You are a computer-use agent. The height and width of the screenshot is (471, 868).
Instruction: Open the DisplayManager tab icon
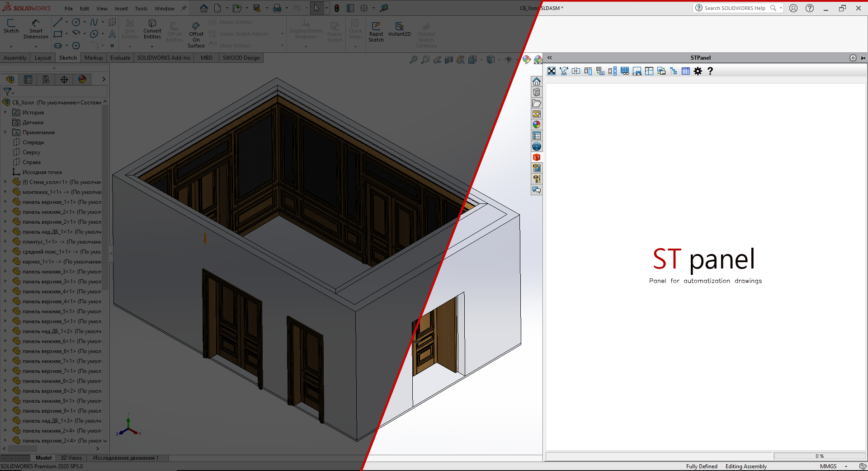click(x=82, y=80)
